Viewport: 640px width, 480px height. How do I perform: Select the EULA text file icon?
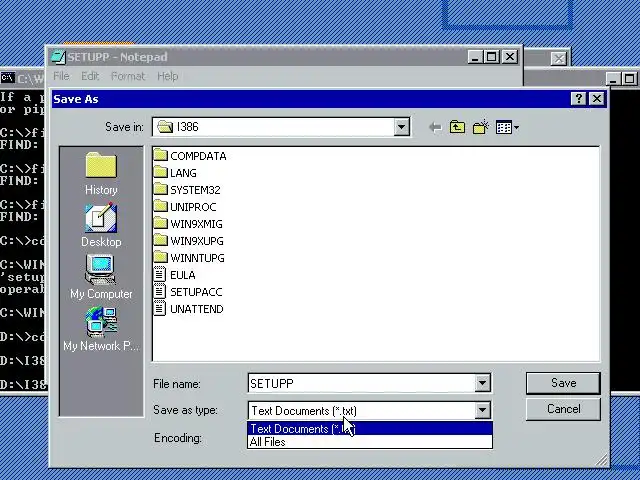(x=160, y=274)
